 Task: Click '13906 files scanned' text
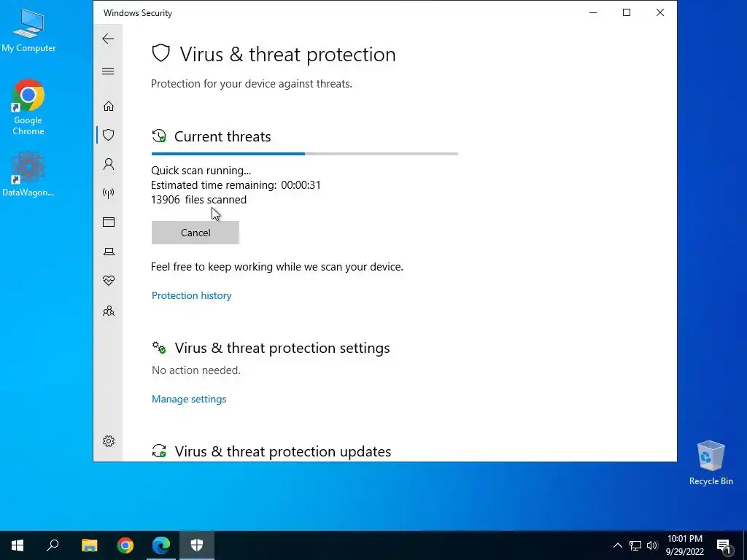tap(198, 200)
